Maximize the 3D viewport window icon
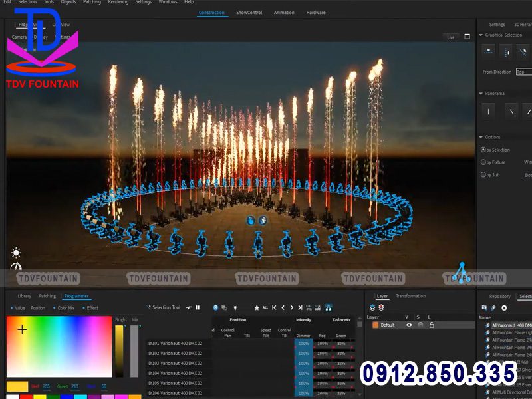Viewport: 532px width, 399px height. tap(467, 37)
